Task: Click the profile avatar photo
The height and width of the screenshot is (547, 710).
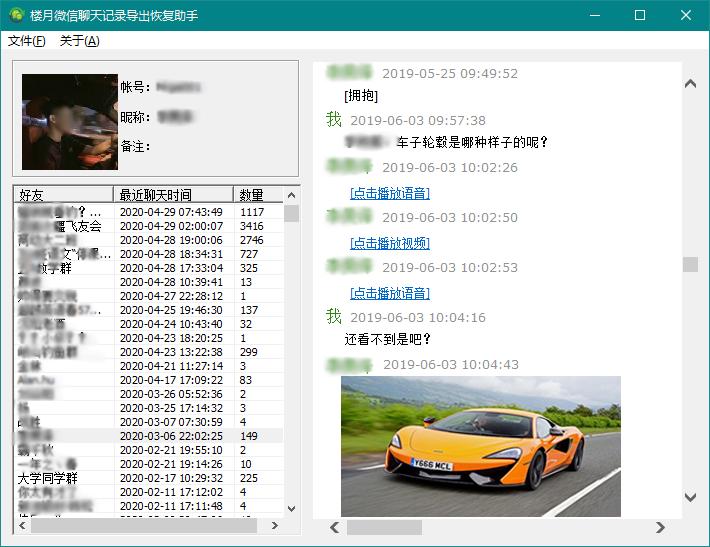Action: [70, 122]
